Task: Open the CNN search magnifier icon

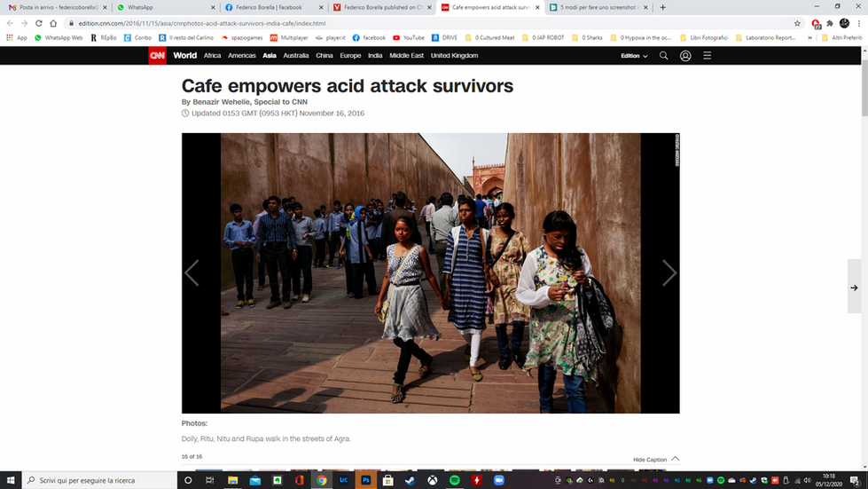Action: [x=663, y=55]
